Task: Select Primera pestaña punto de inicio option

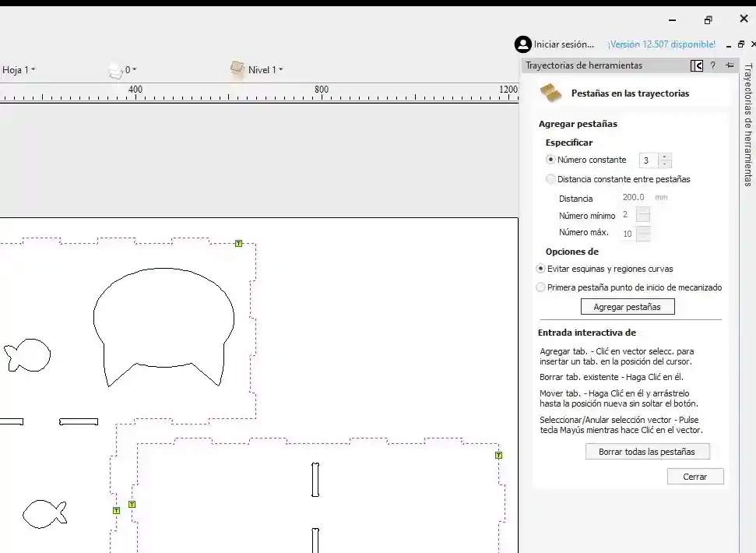Action: [x=540, y=287]
